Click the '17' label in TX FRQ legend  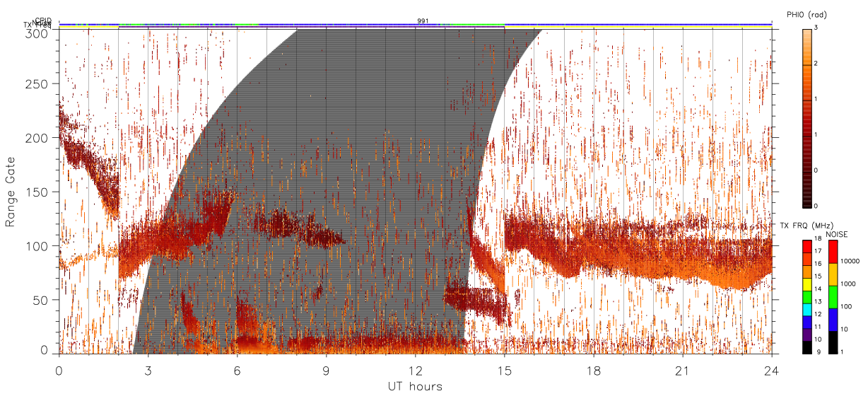tap(819, 251)
